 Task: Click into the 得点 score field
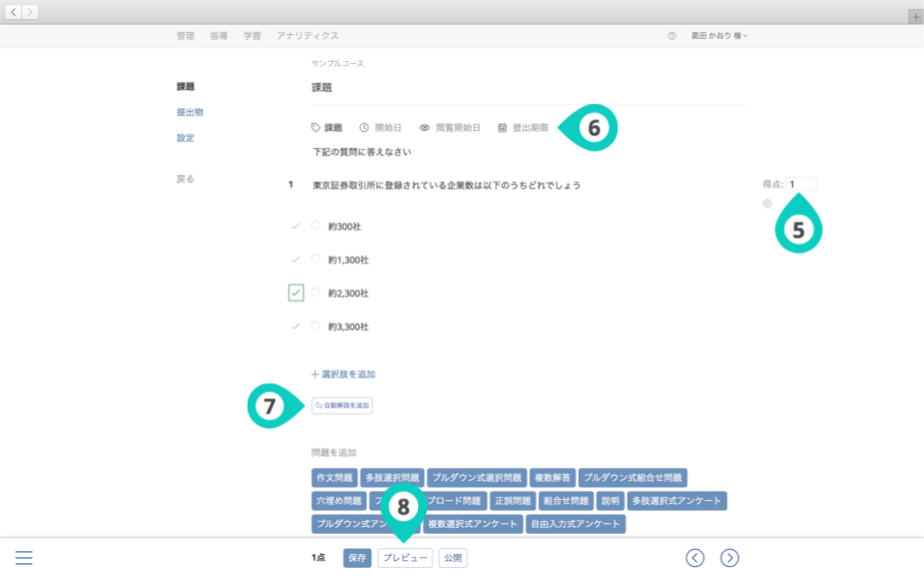coord(800,184)
